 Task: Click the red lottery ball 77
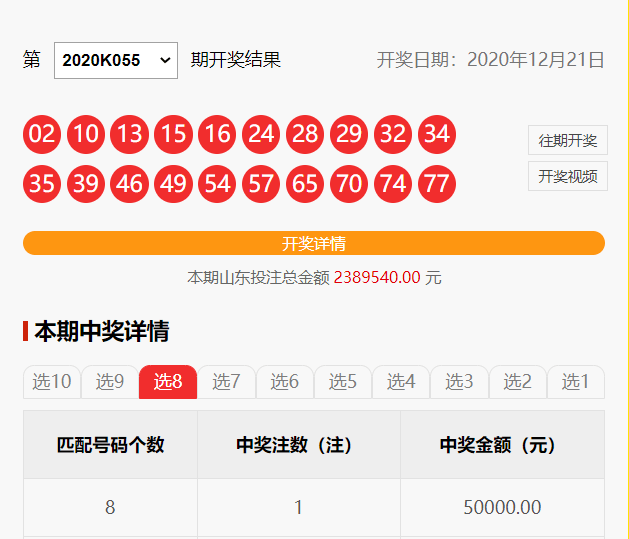click(436, 184)
